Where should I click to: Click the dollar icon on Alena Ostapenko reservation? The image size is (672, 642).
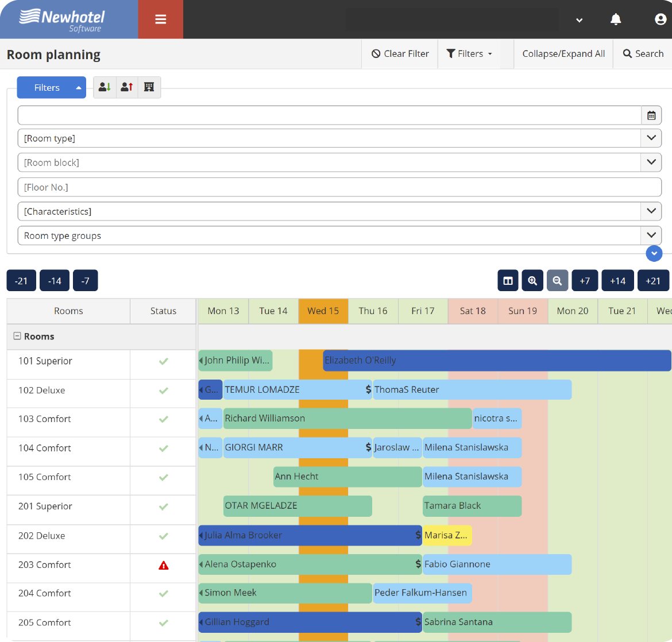pos(418,564)
